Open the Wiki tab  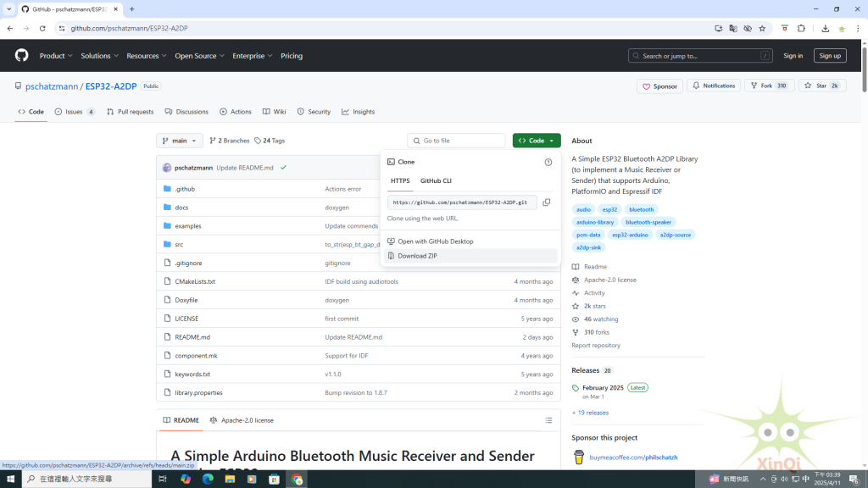point(274,112)
